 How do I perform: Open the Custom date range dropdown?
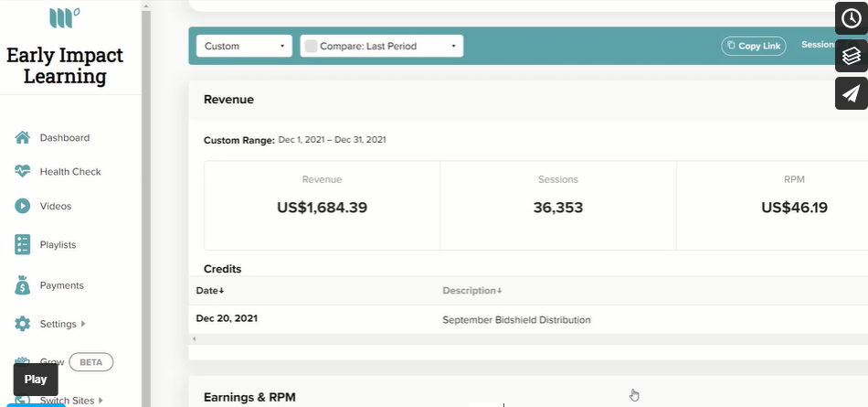244,46
